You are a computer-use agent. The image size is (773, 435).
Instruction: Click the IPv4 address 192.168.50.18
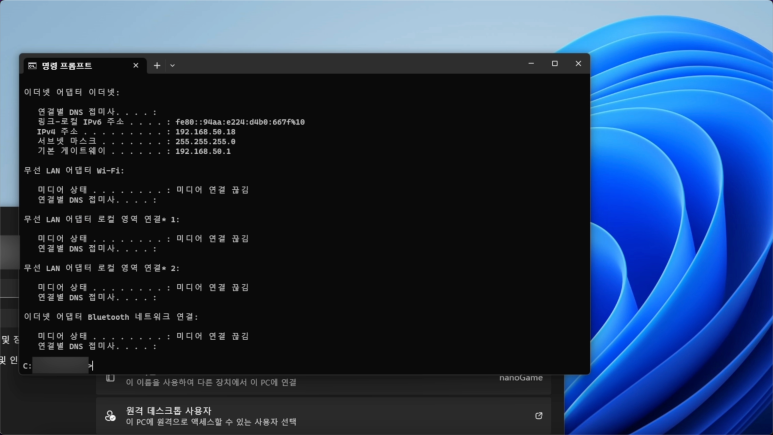pos(205,132)
